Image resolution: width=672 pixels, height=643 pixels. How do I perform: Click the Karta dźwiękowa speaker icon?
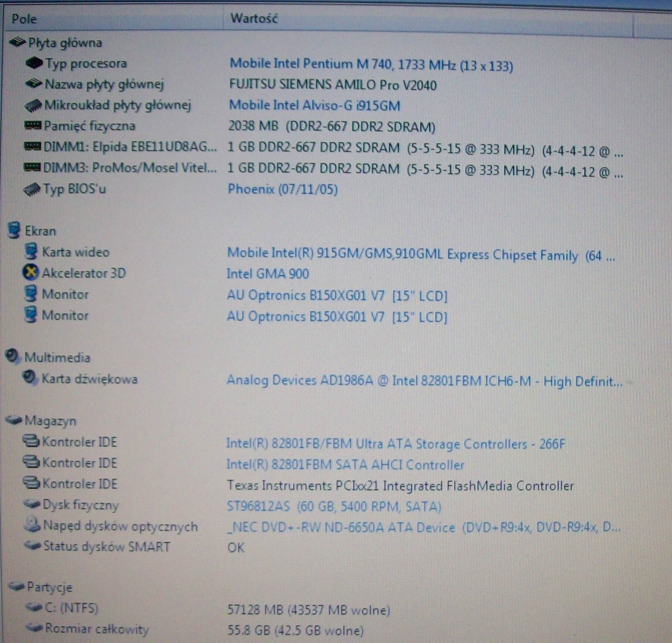click(30, 378)
